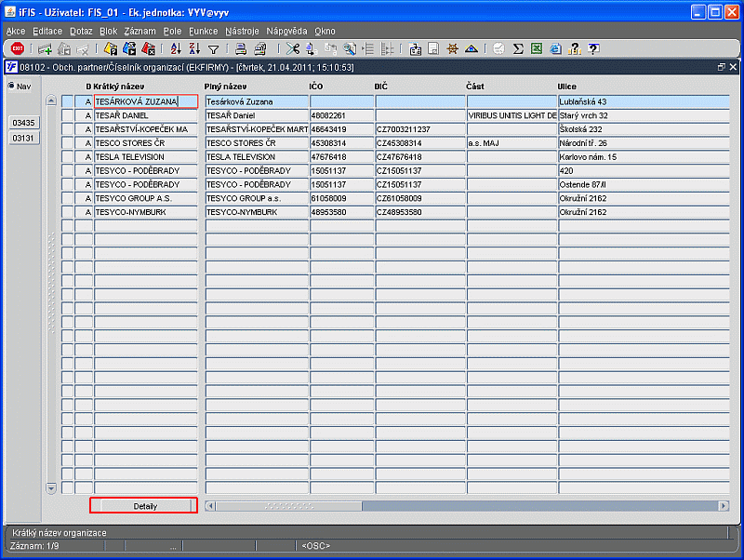
Task: Tick the checkbox for TESLA TELEVISION row
Action: [67, 156]
